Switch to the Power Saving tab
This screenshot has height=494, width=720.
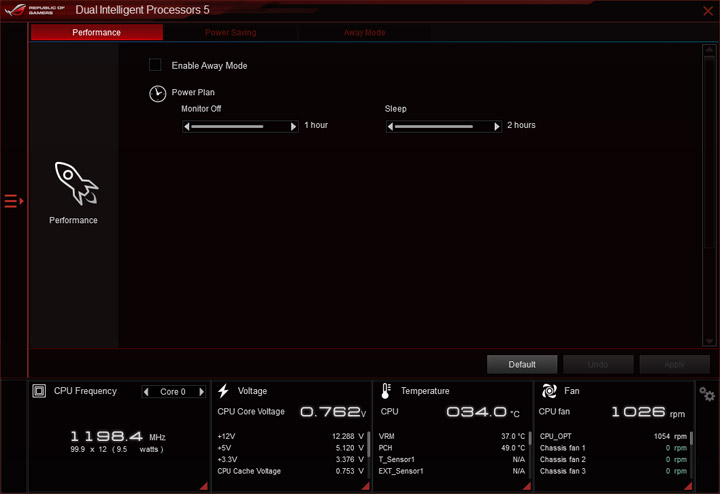[231, 32]
